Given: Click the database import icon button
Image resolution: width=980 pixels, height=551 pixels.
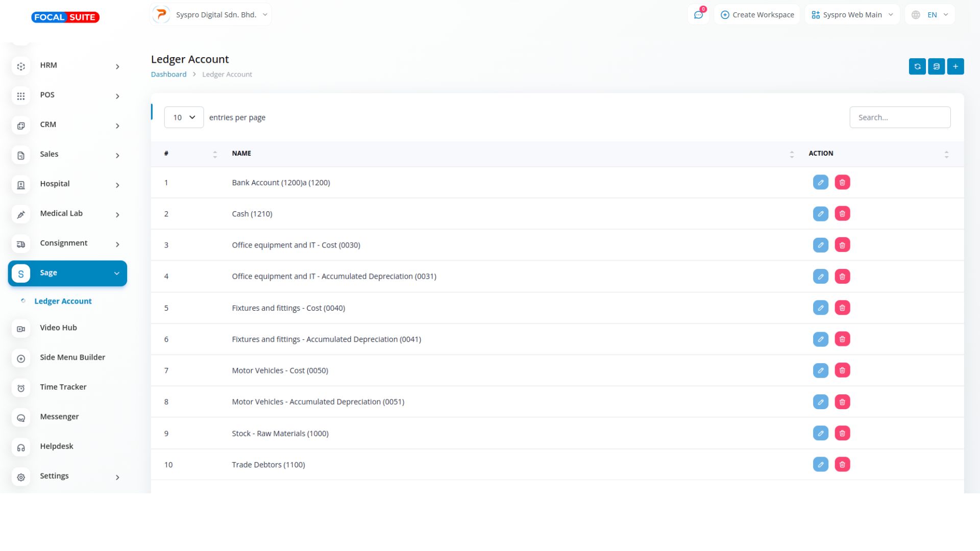Looking at the screenshot, I should [936, 66].
